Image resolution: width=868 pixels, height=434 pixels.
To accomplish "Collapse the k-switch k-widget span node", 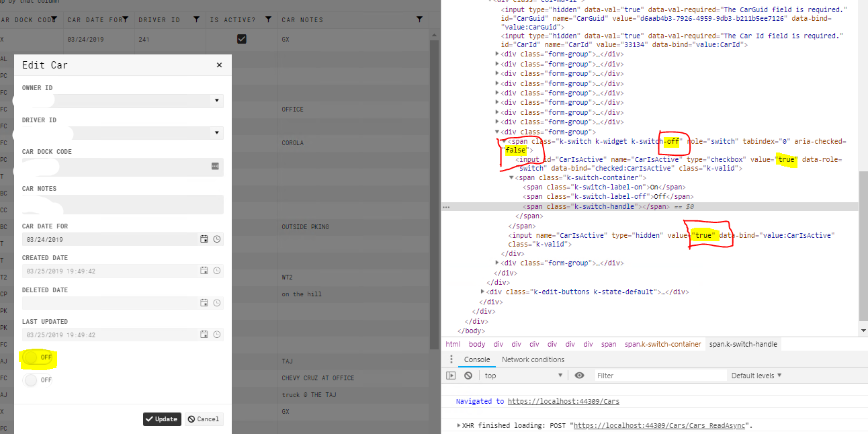I will [504, 142].
